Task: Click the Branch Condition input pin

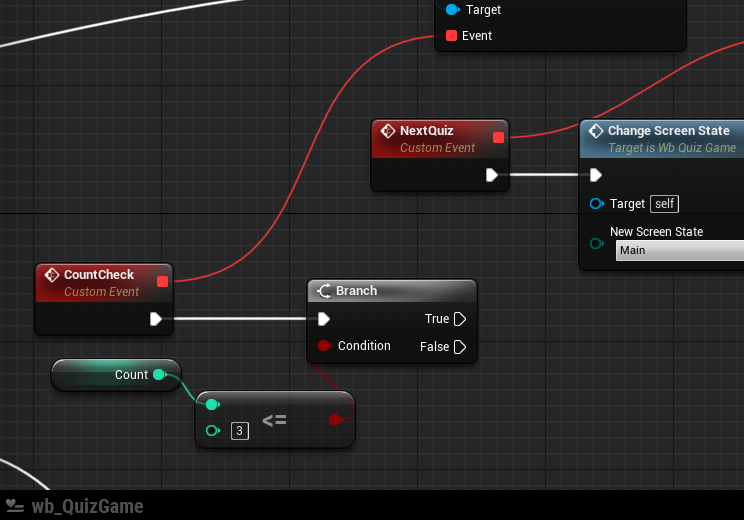Action: click(325, 345)
